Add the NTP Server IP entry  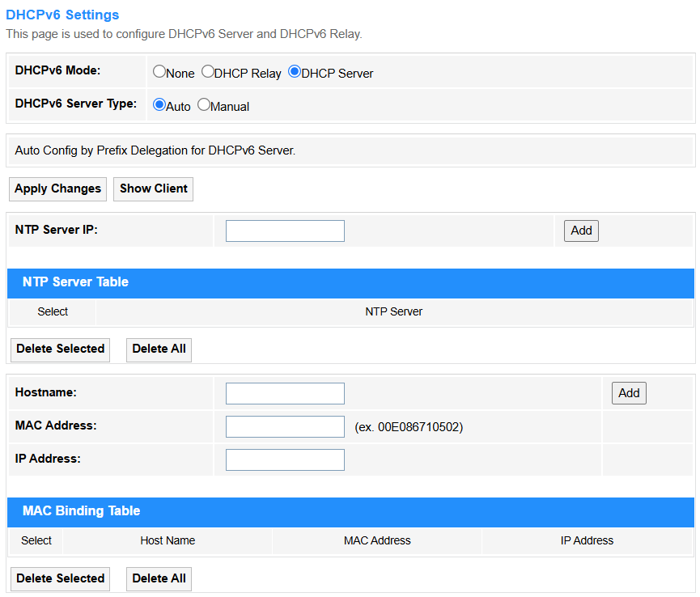point(581,231)
